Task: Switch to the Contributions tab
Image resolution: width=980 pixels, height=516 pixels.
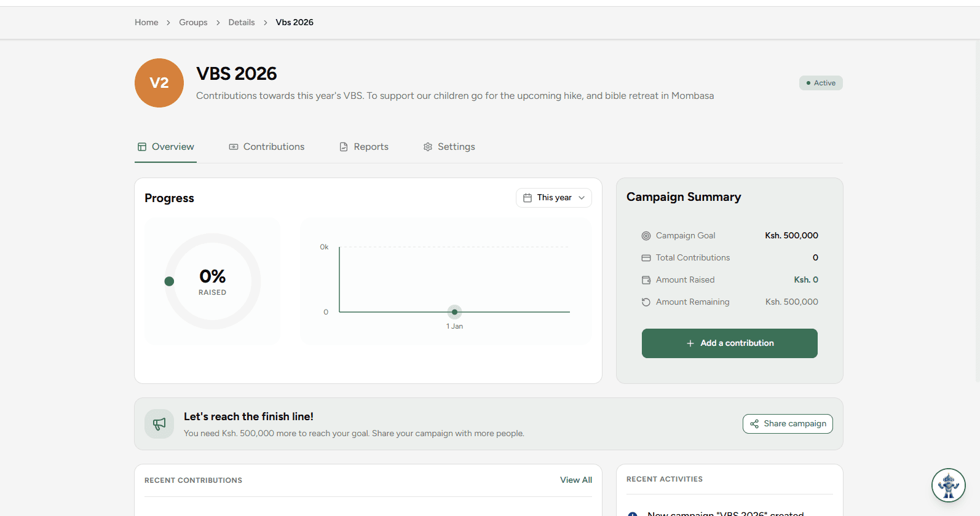Action: click(267, 147)
